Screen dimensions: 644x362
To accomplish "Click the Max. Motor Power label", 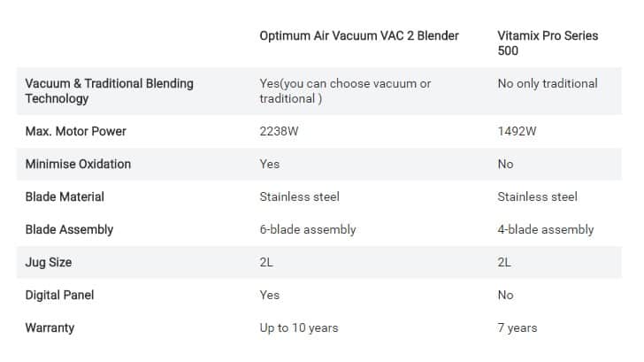I will click(x=75, y=131).
